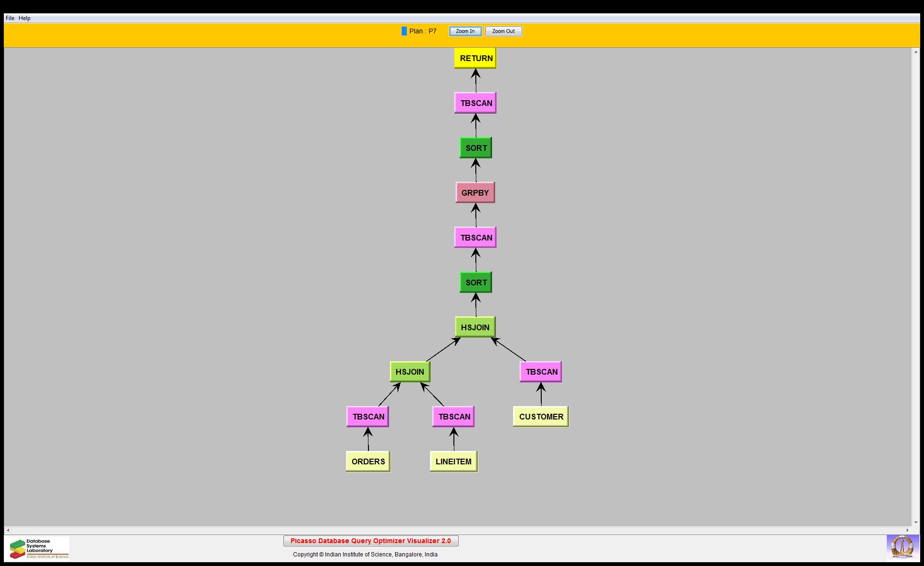Select the GRPBY operator node
Image resolution: width=924 pixels, height=566 pixels.
click(x=475, y=193)
